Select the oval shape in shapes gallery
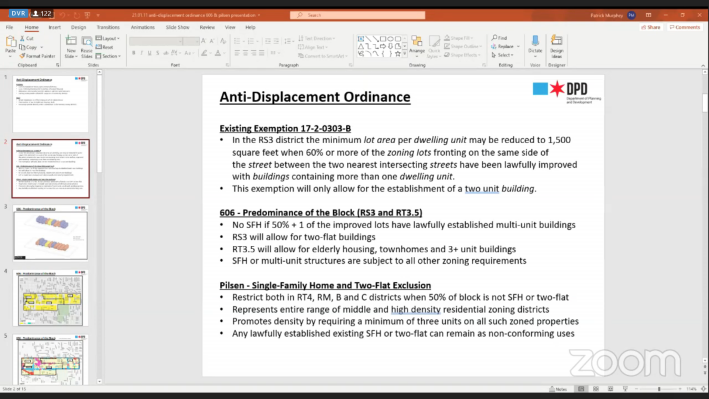The image size is (709, 399). tap(390, 39)
